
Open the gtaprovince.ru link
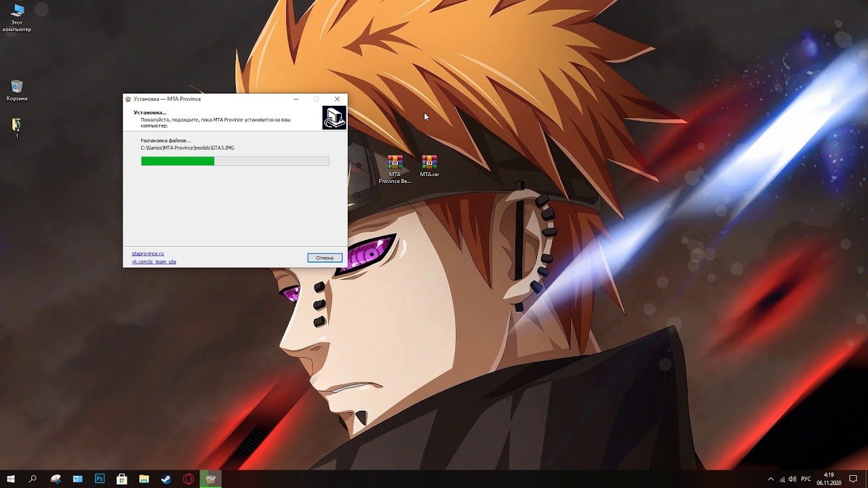(x=148, y=253)
